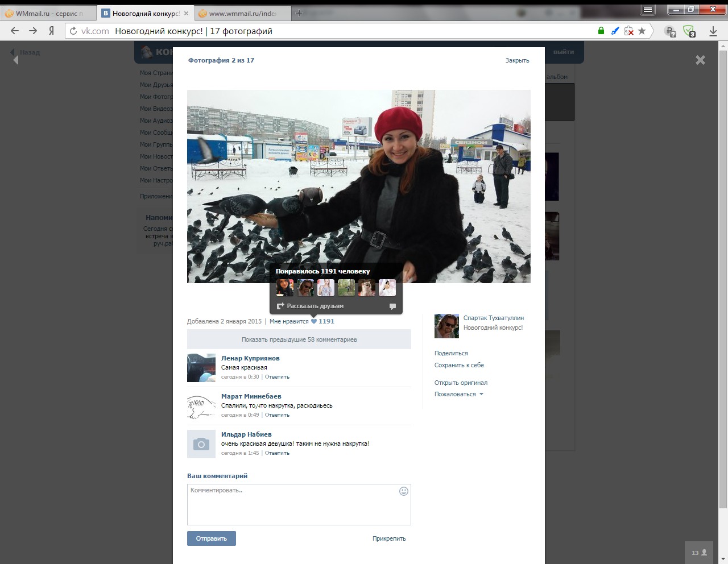This screenshot has width=728, height=564.
Task: Click the comment text field
Action: (299, 504)
